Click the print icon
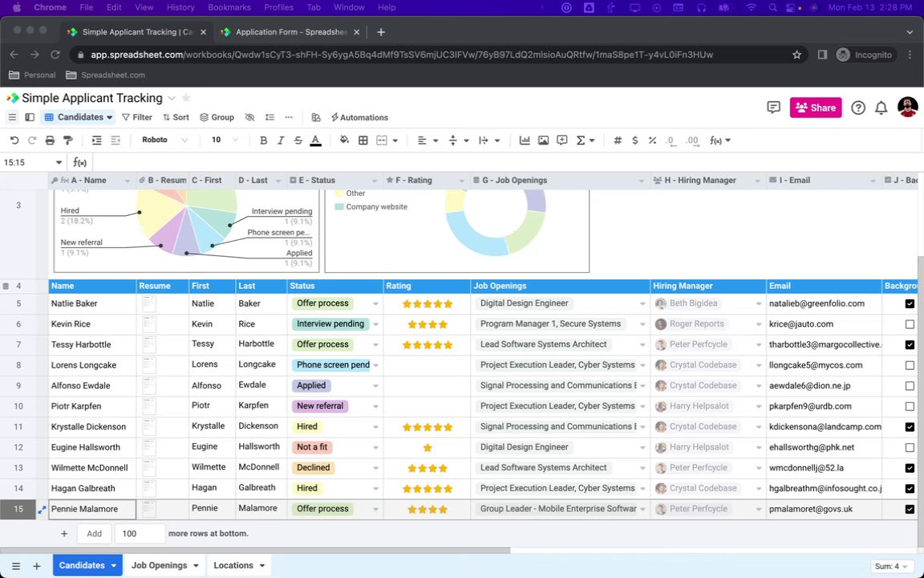Image resolution: width=924 pixels, height=578 pixels. [x=50, y=140]
